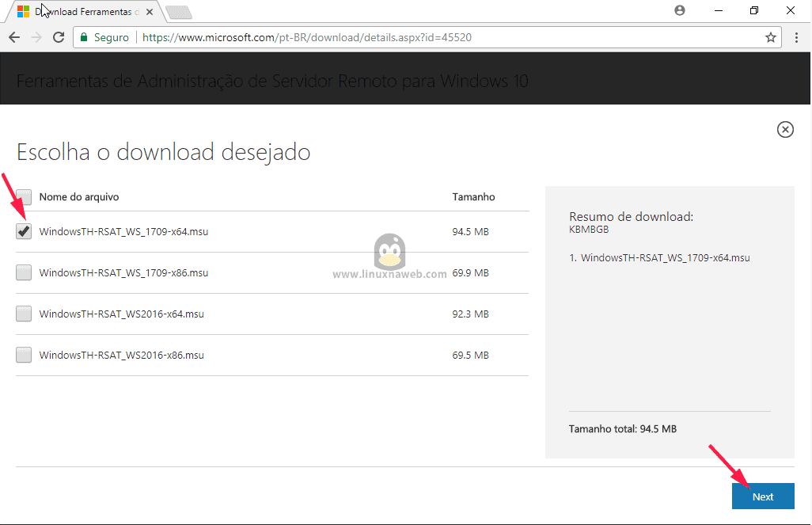Click the browser back navigation arrow

[13, 36]
